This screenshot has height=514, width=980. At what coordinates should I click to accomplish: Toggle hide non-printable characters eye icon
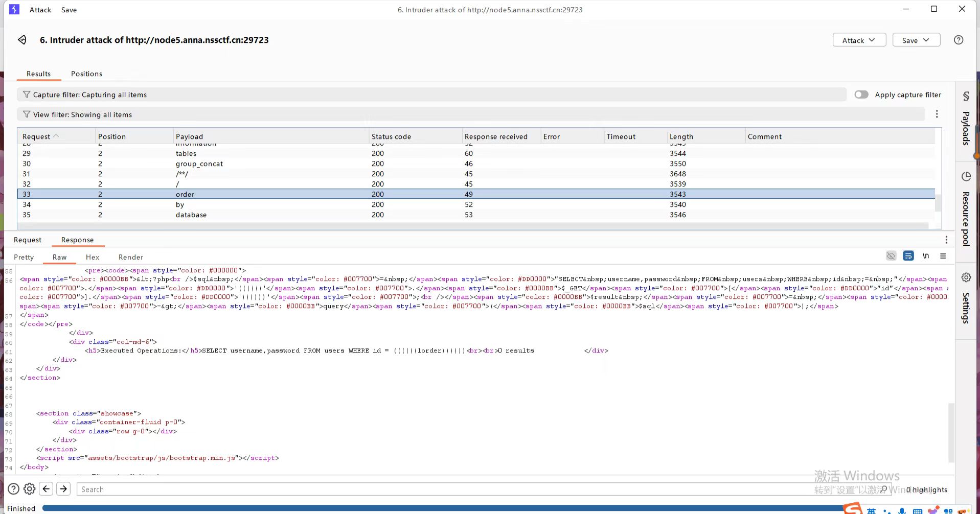[x=891, y=256]
